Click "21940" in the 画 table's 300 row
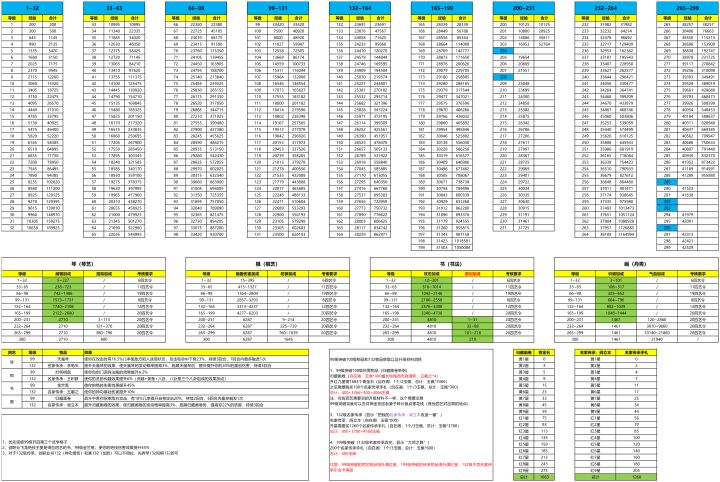720x482 pixels. click(x=657, y=339)
